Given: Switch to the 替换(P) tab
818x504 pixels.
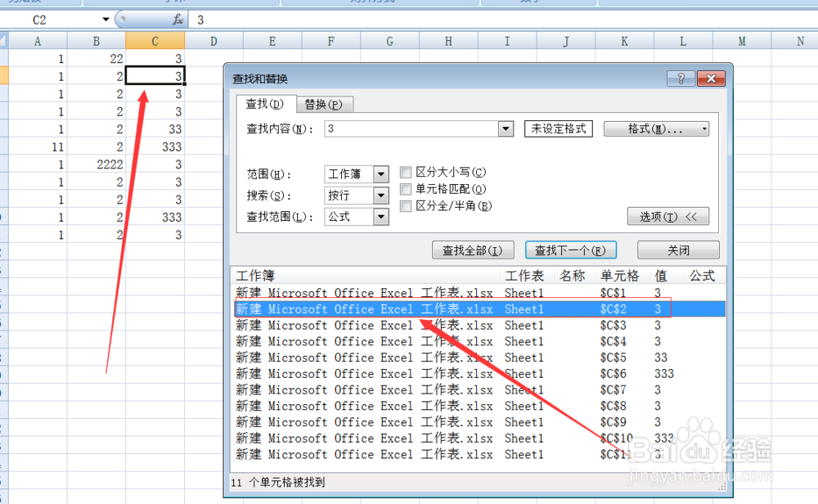Looking at the screenshot, I should [x=324, y=105].
